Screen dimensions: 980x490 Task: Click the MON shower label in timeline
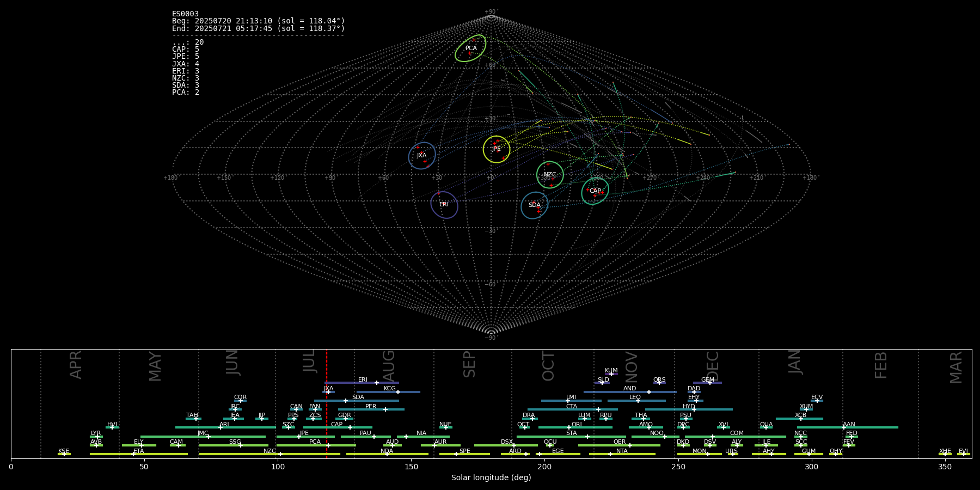(699, 451)
